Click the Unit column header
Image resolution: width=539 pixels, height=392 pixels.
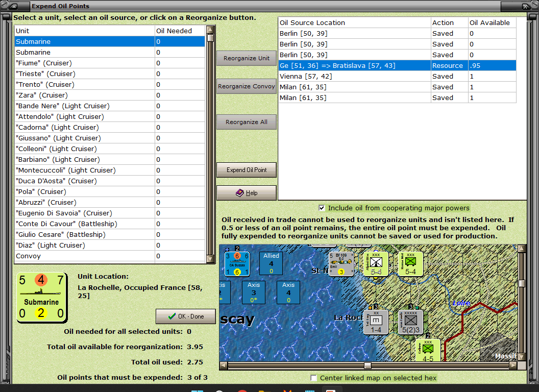click(x=85, y=31)
